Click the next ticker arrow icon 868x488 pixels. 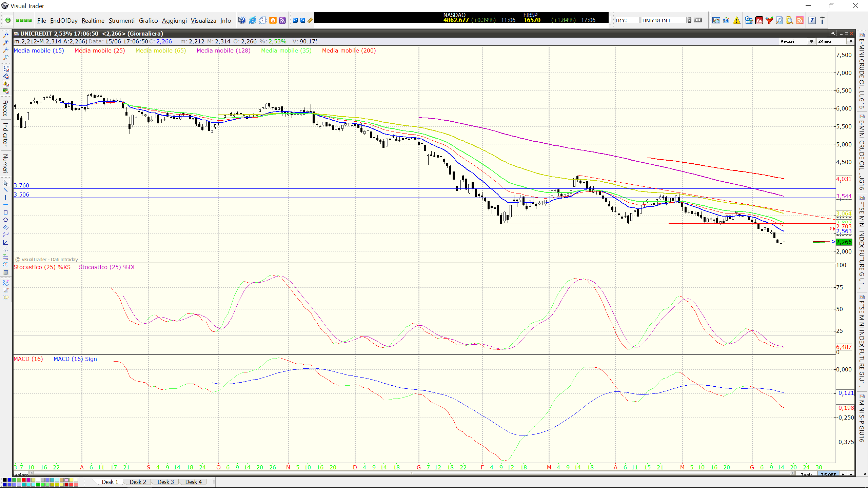[303, 20]
